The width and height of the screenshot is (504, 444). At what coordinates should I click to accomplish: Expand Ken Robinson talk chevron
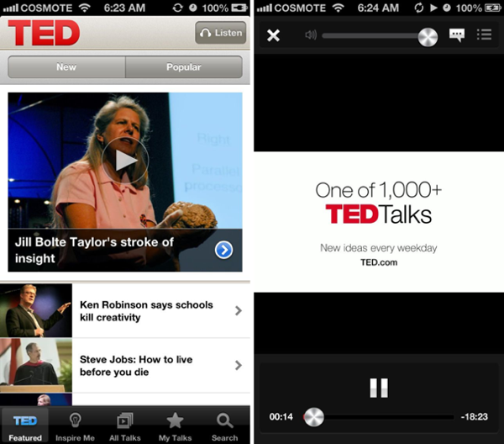tap(238, 311)
